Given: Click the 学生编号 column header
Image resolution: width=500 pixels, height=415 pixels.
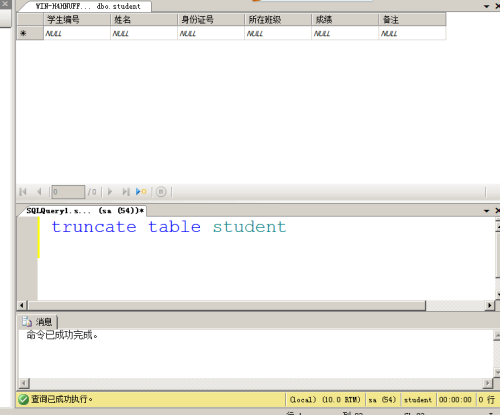Looking at the screenshot, I should (77, 20).
